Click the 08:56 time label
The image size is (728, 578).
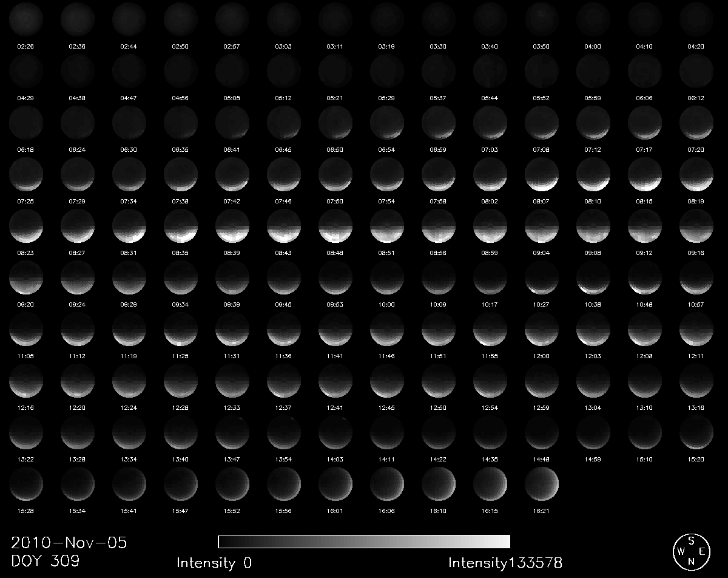tap(439, 253)
